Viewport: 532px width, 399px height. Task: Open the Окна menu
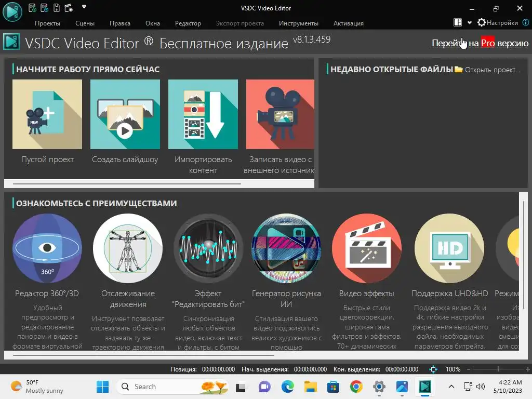pos(153,23)
